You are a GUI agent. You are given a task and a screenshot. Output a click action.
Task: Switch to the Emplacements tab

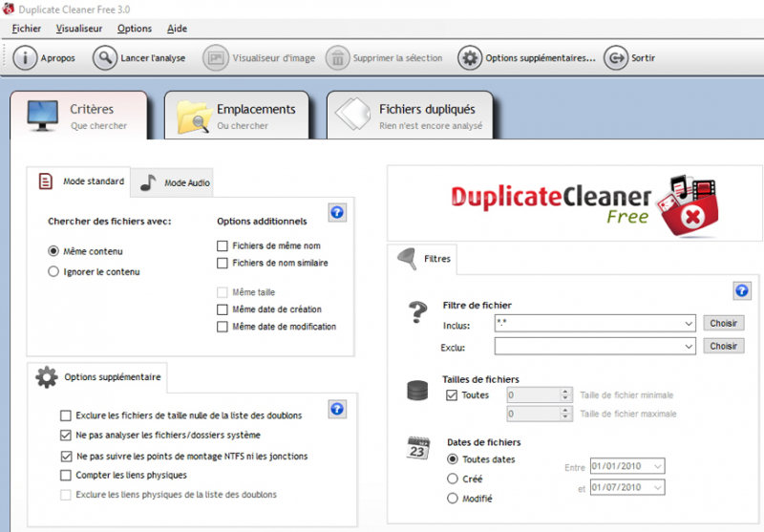(237, 116)
